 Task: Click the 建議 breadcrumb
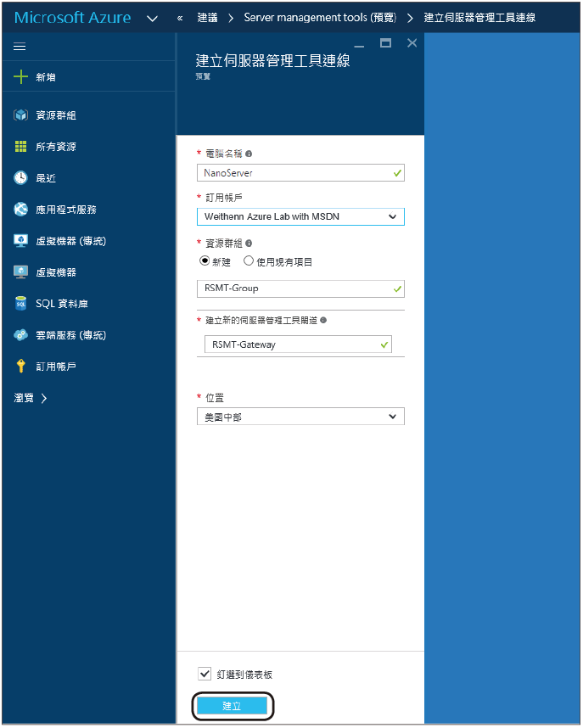(207, 18)
